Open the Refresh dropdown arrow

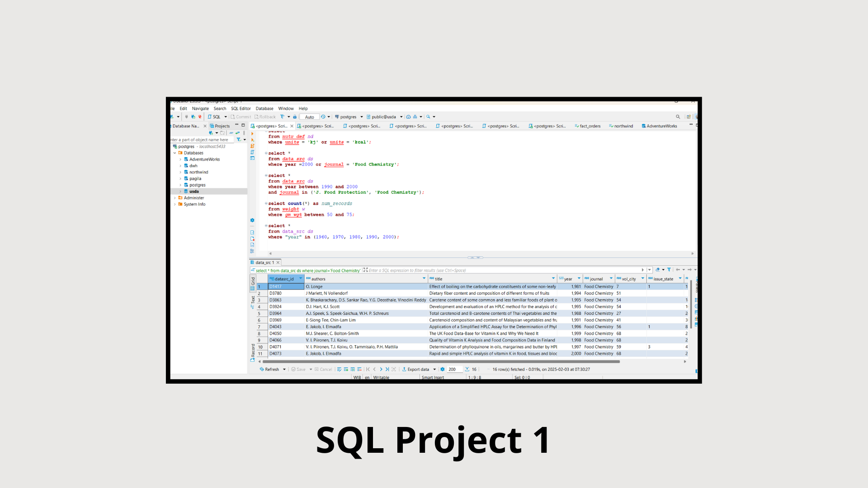(284, 370)
